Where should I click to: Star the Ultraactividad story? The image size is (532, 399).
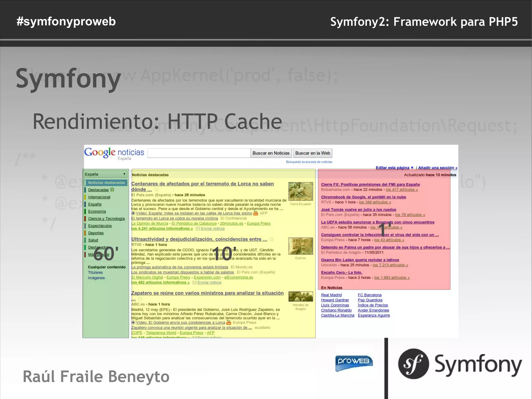tap(272, 239)
